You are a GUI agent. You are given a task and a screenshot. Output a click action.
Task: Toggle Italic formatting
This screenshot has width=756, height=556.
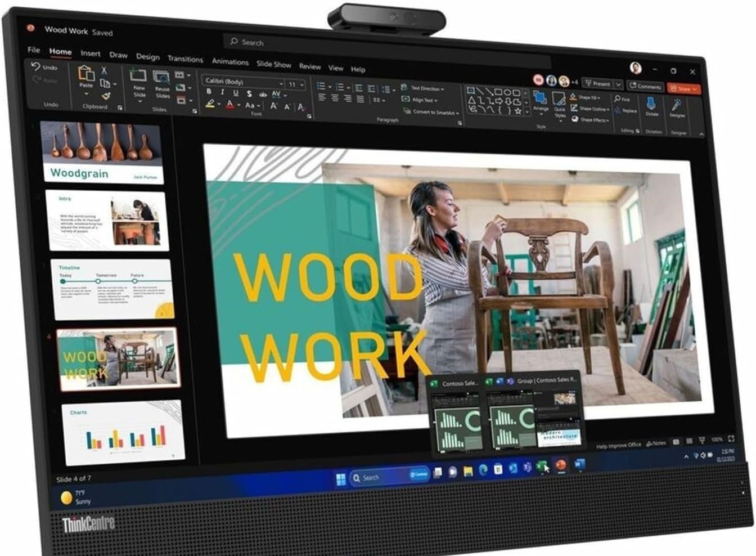[x=223, y=92]
